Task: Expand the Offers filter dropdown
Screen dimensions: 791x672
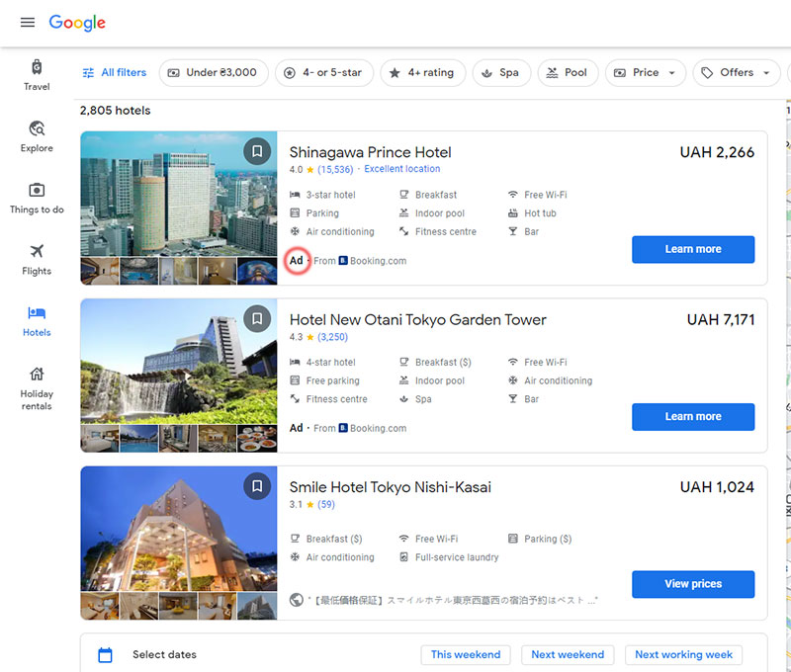Action: point(736,72)
